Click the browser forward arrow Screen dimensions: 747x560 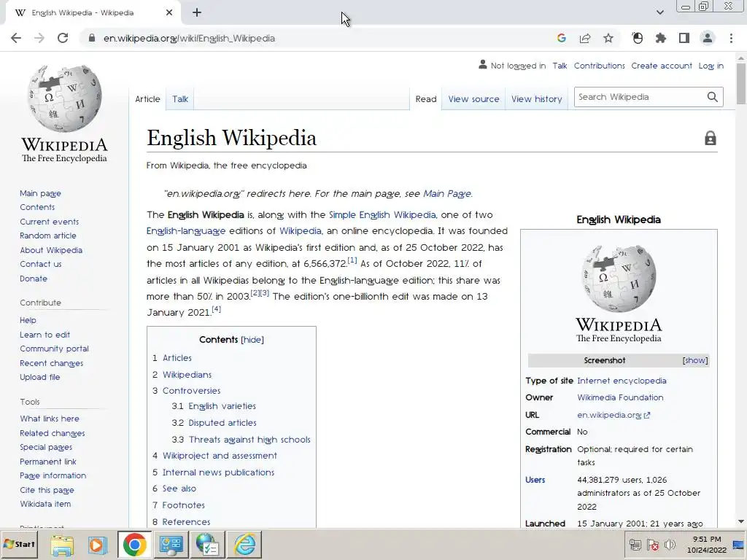pyautogui.click(x=39, y=38)
